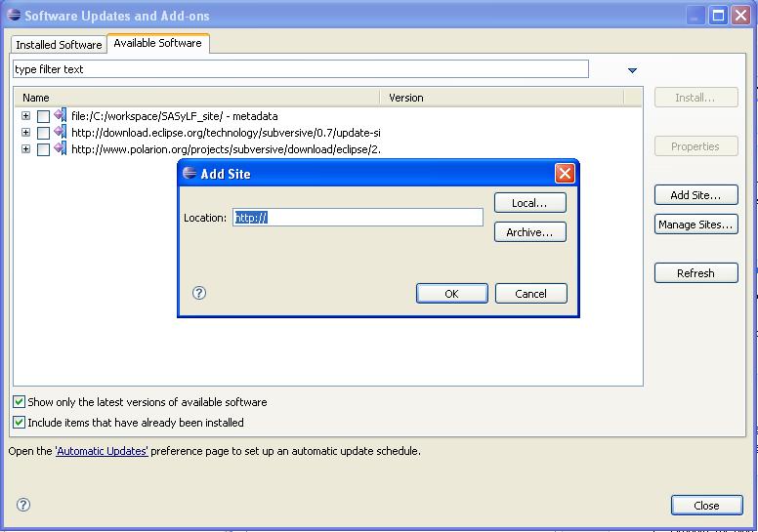Expand the download.eclipse.org subversive tree node

click(x=26, y=133)
